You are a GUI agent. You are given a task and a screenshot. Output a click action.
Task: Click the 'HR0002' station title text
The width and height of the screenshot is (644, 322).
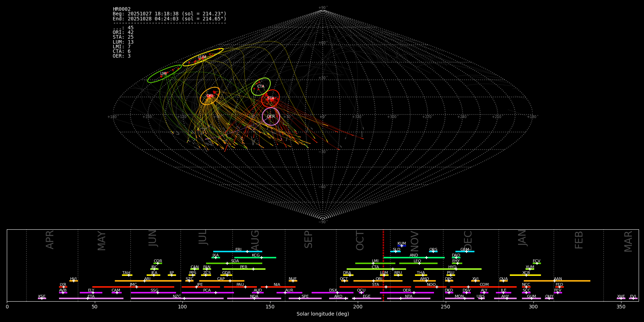click(122, 9)
